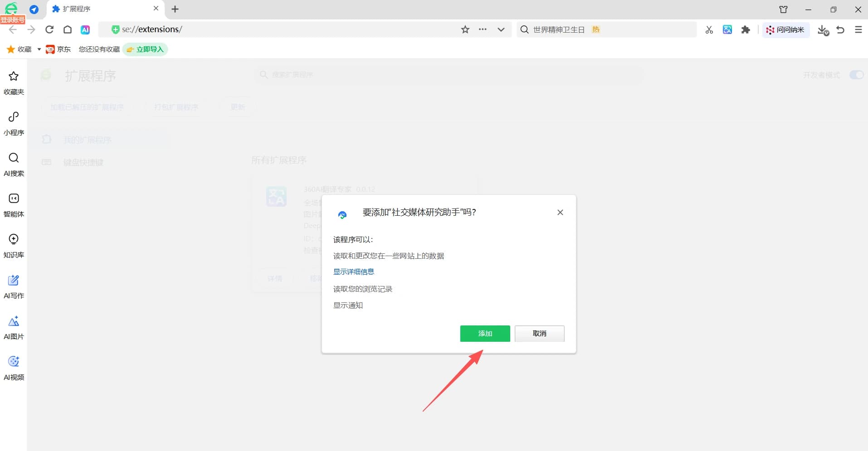
Task: Click the 立即导入 bookmarks import button
Action: (x=145, y=49)
